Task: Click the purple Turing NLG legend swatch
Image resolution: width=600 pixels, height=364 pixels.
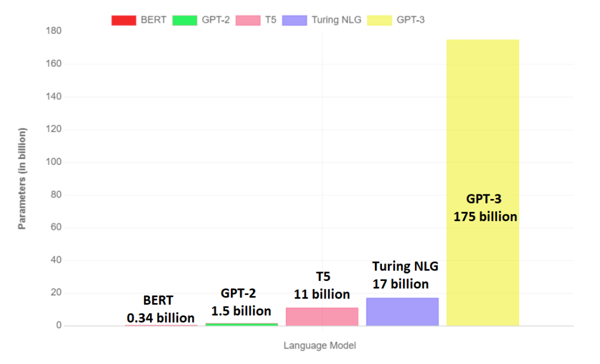Action: click(295, 20)
